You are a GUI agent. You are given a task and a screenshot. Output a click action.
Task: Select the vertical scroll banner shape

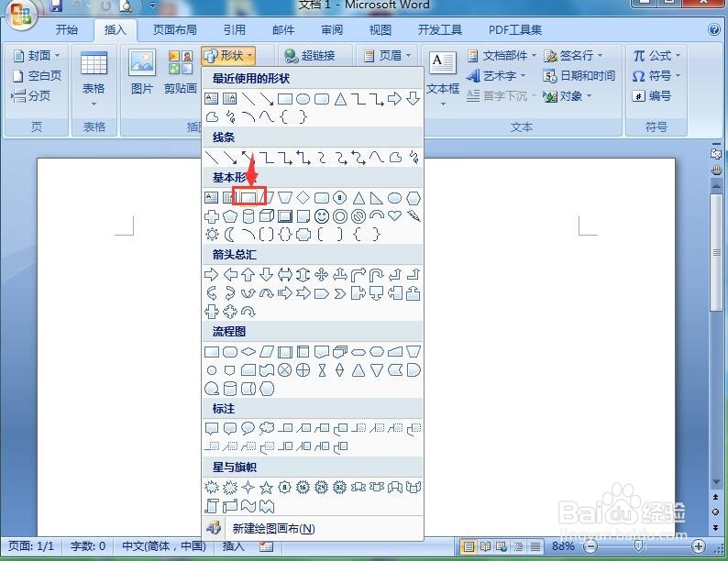coord(212,506)
